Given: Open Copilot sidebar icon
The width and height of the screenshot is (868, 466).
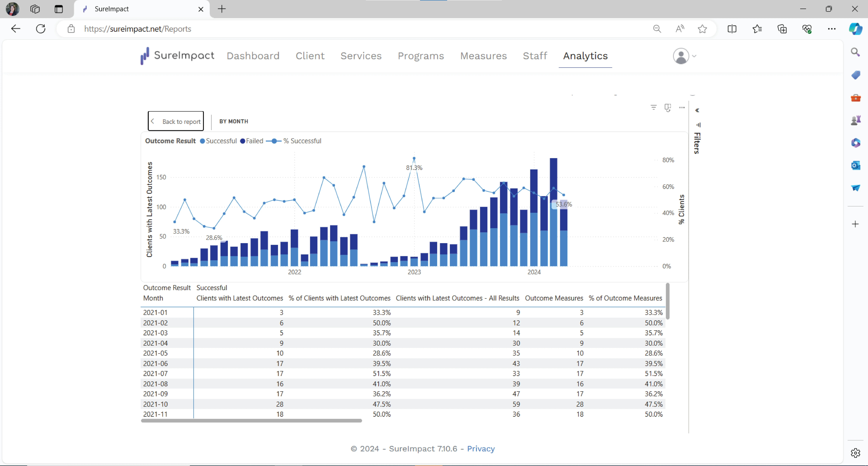Looking at the screenshot, I should pyautogui.click(x=856, y=29).
